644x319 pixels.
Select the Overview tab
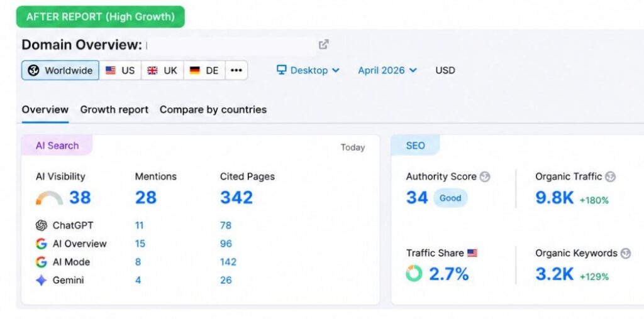point(45,110)
